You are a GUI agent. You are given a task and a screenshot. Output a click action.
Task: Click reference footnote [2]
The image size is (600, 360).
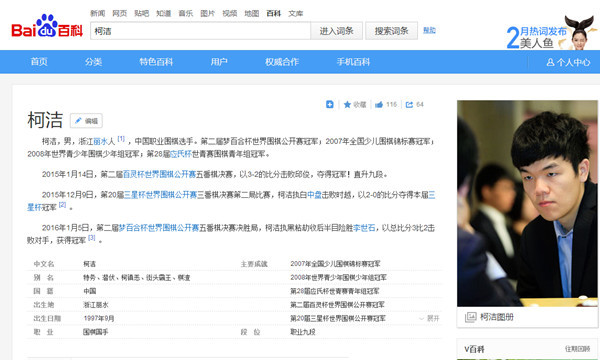point(62,205)
